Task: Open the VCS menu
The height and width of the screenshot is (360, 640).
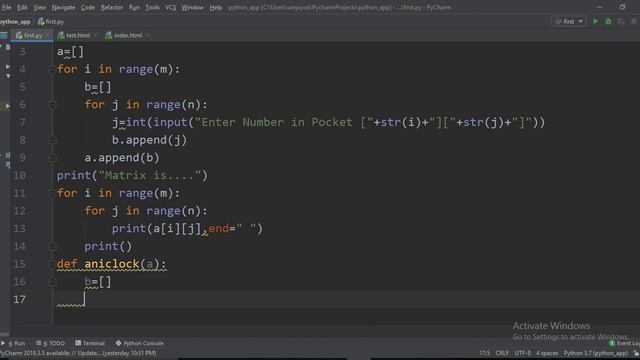Action: click(x=171, y=7)
